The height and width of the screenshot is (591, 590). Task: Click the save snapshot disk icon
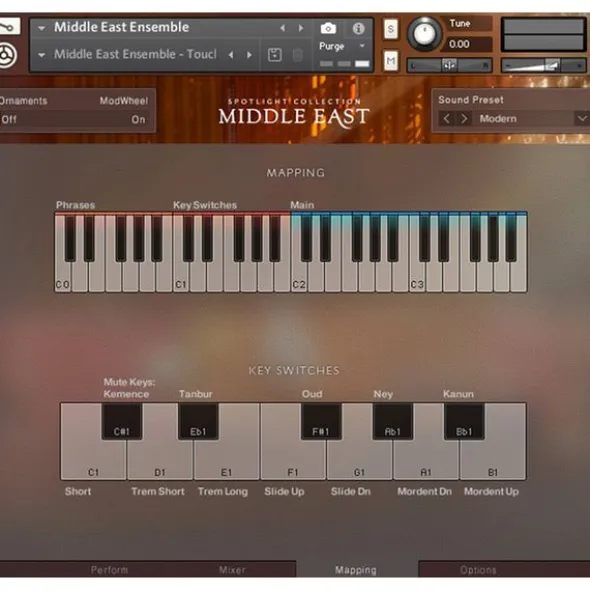[x=274, y=55]
